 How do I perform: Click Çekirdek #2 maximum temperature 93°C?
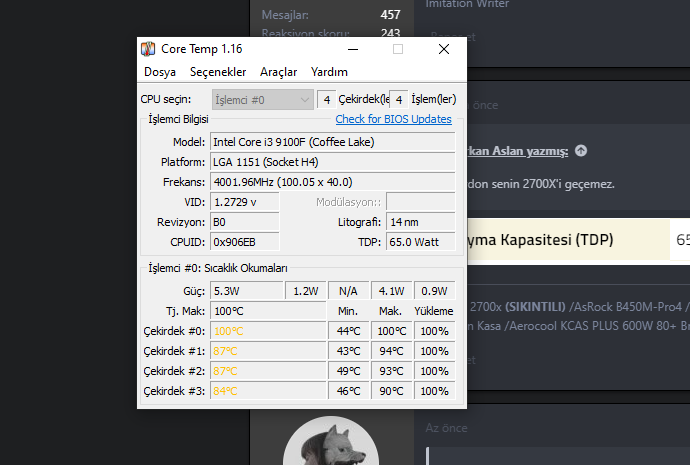[x=391, y=371]
